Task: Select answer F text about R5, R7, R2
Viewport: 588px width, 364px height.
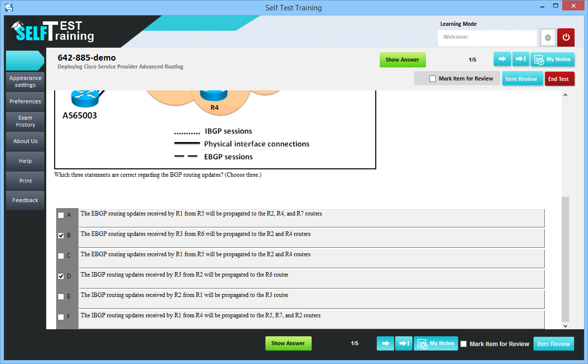Action: (x=201, y=315)
